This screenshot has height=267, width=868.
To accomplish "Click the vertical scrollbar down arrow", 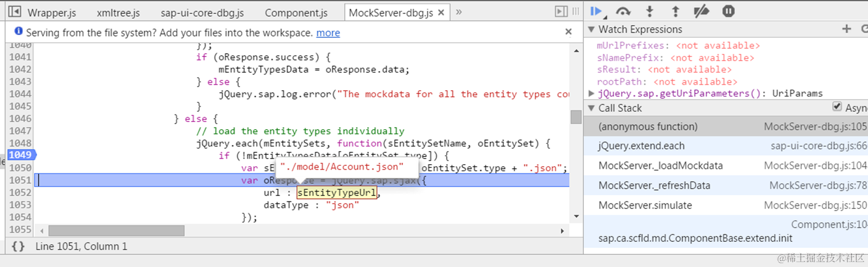I will (577, 217).
